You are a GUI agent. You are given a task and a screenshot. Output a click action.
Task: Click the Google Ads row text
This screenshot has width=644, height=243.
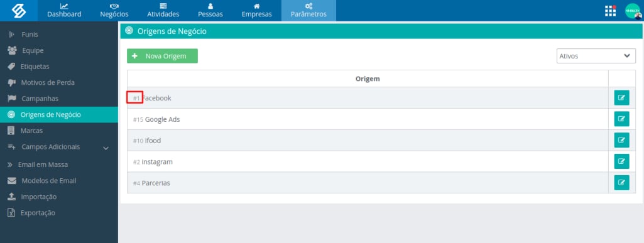pyautogui.click(x=162, y=119)
